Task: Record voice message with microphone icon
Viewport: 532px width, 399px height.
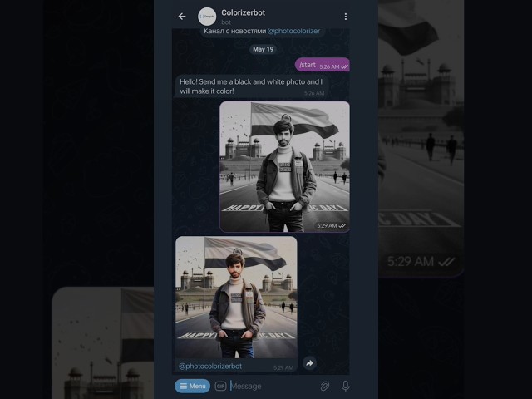Action: (x=346, y=386)
